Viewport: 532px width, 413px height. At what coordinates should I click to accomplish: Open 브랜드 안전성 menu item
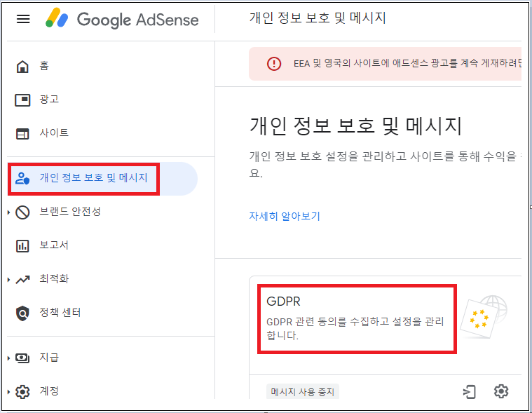(x=70, y=212)
